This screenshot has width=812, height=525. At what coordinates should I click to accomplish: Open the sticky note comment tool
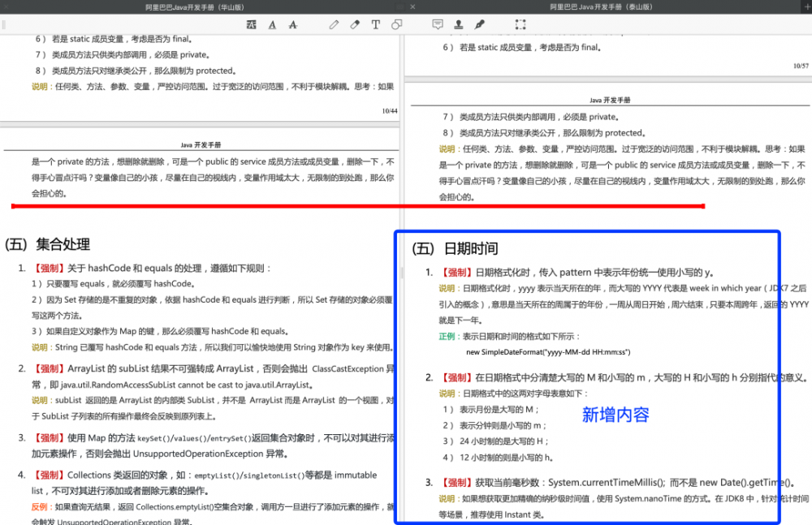[x=438, y=24]
